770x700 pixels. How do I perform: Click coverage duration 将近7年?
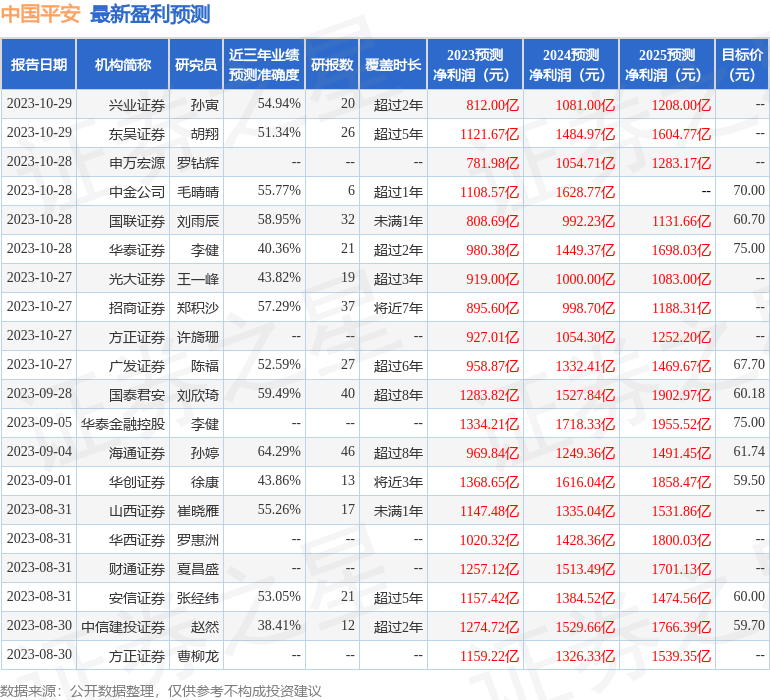pos(398,308)
